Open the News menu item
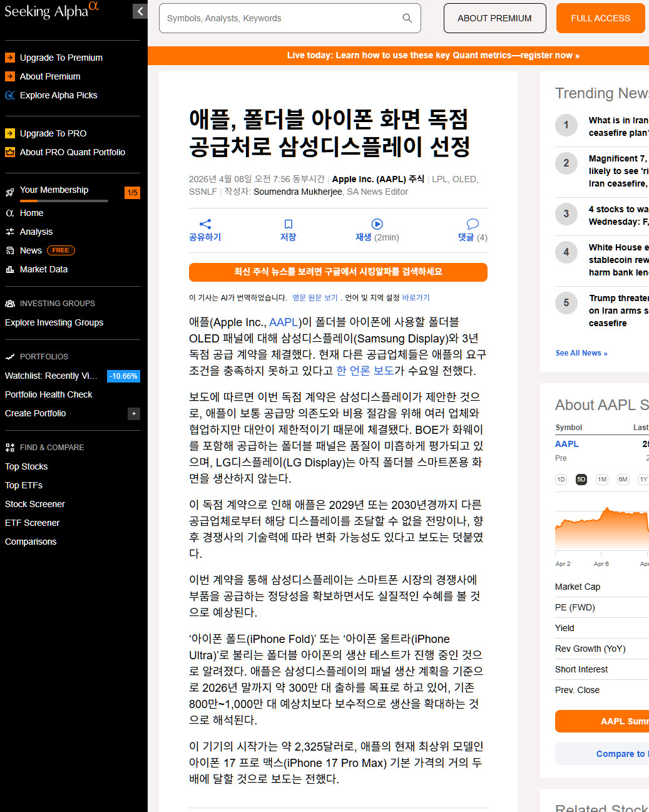The width and height of the screenshot is (649, 812). click(x=31, y=250)
